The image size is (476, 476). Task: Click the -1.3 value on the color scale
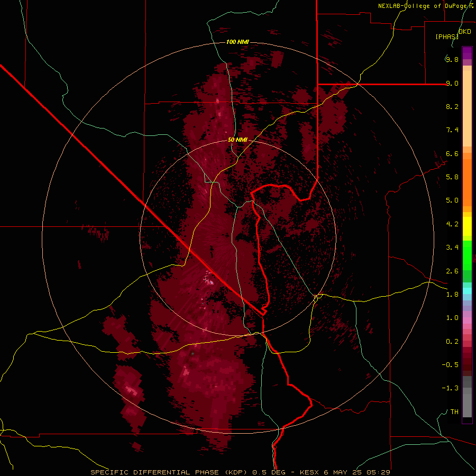(x=450, y=388)
